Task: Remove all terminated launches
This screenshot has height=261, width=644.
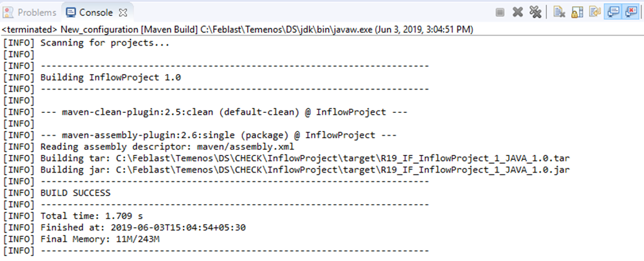Action: tap(535, 12)
